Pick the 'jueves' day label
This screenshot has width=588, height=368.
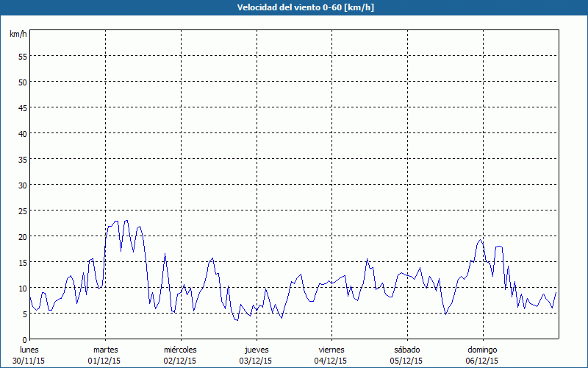257,350
